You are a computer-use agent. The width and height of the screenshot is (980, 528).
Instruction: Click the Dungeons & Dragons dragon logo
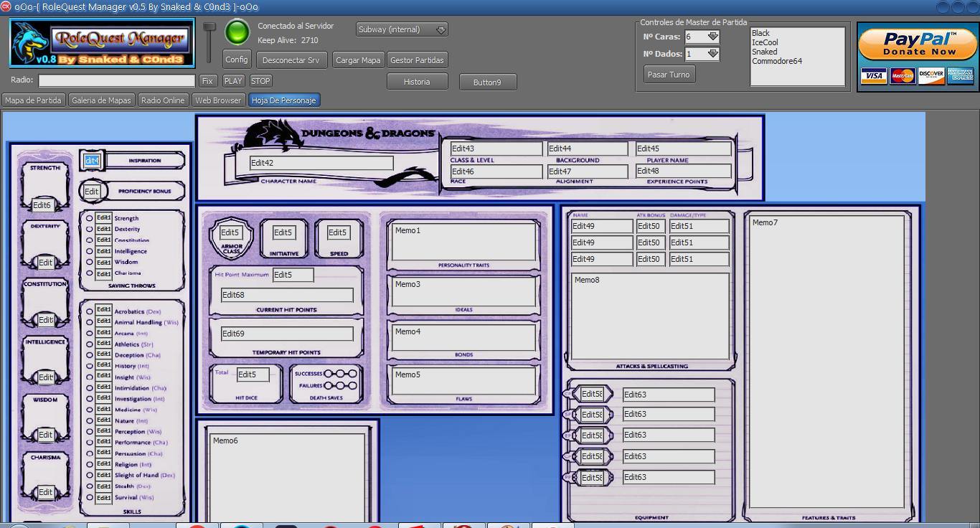coord(273,135)
